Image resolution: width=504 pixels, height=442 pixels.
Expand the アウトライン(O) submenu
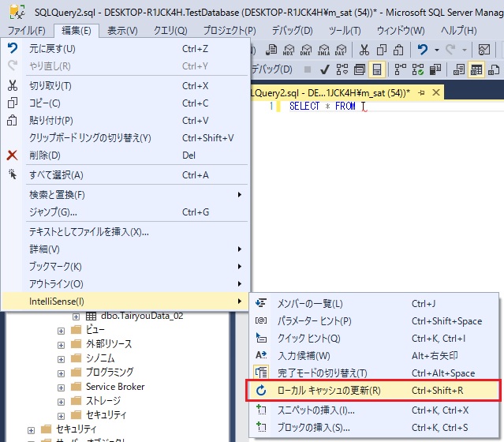pyautogui.click(x=125, y=283)
